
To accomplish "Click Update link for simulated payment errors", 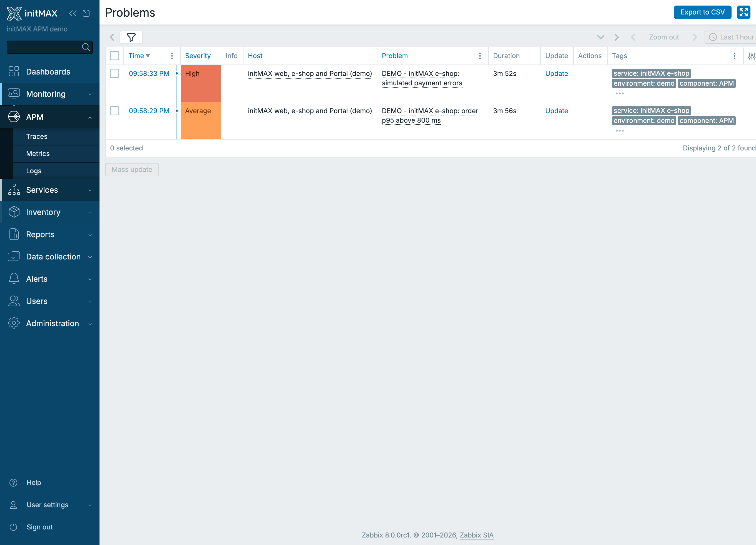I will [x=556, y=74].
